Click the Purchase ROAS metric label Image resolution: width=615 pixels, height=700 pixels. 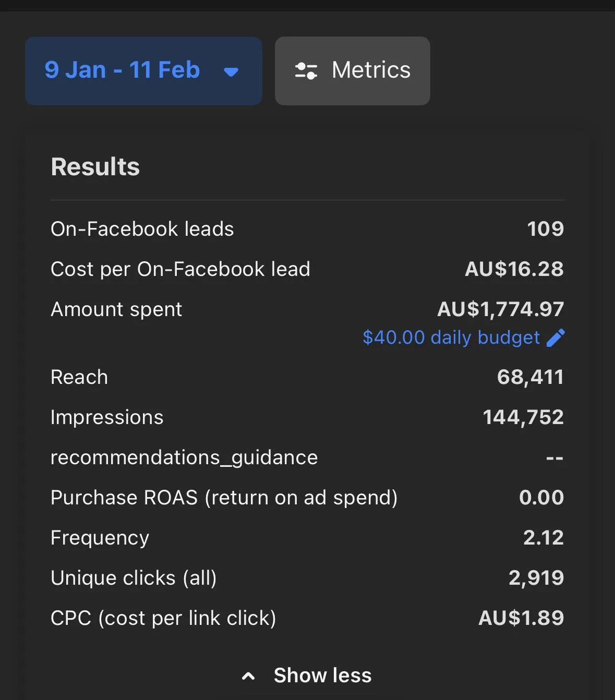click(x=224, y=498)
